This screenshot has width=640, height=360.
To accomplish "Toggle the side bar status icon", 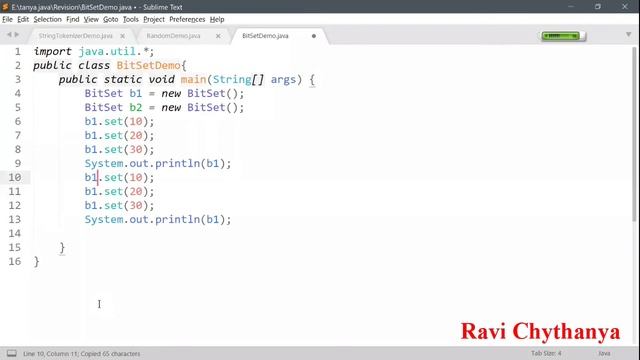I will [x=11, y=353].
